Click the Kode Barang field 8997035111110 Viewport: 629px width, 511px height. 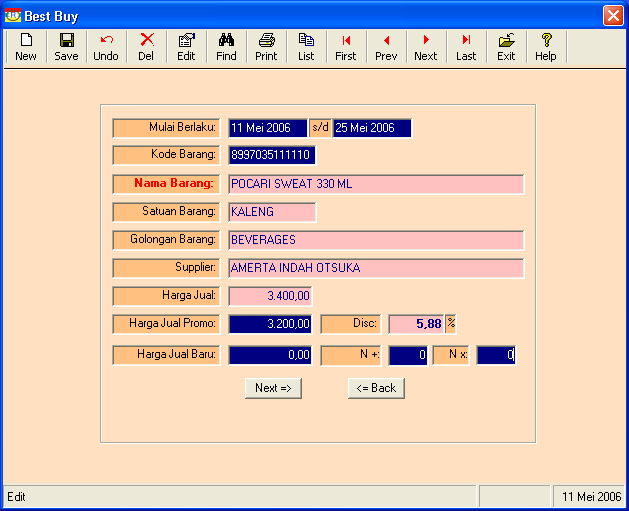click(x=272, y=155)
